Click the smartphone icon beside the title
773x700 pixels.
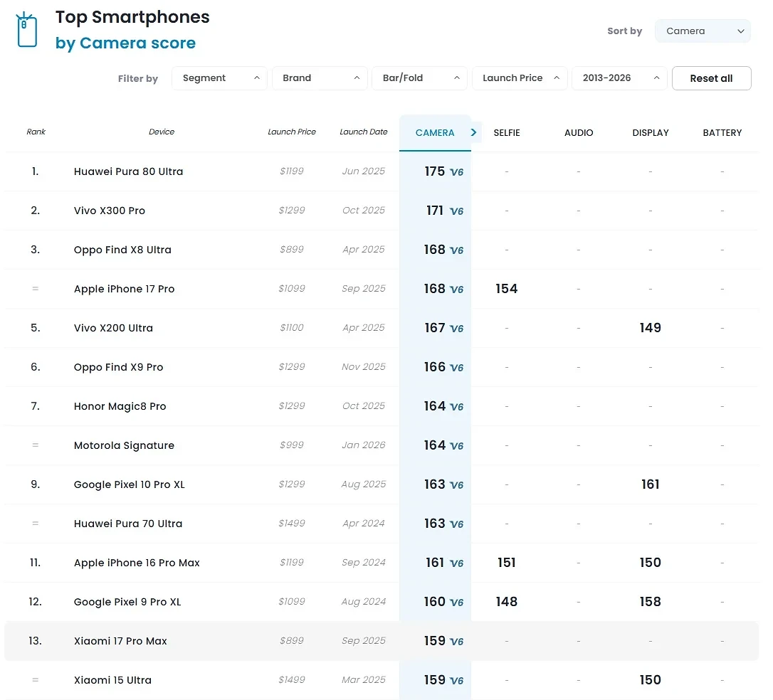pos(27,30)
